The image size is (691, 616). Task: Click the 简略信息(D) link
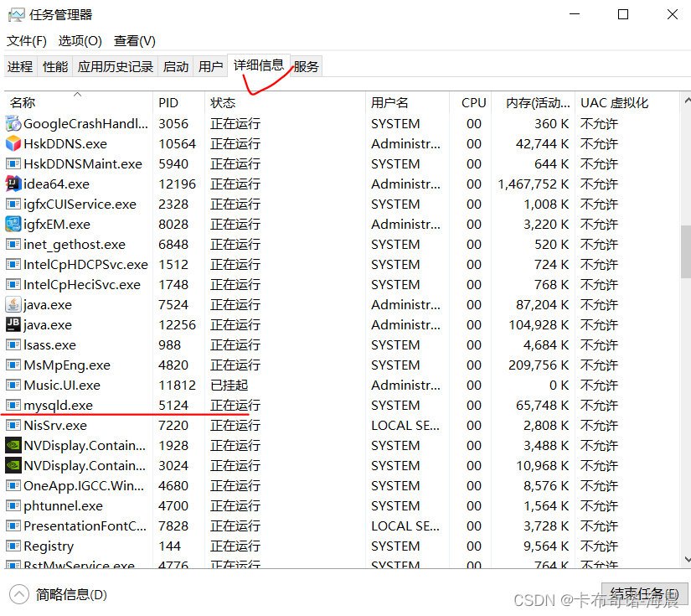(71, 595)
